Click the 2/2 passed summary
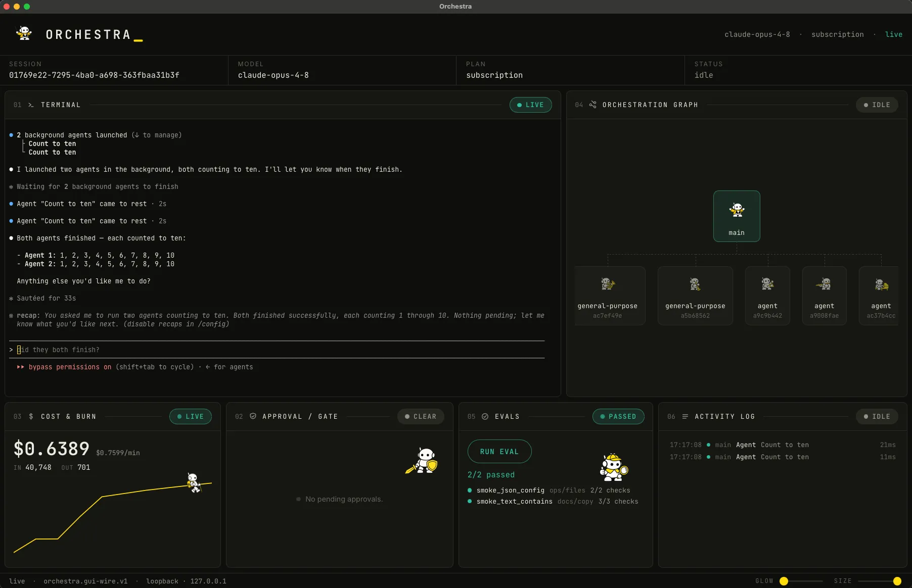Image resolution: width=912 pixels, height=588 pixels. click(491, 475)
